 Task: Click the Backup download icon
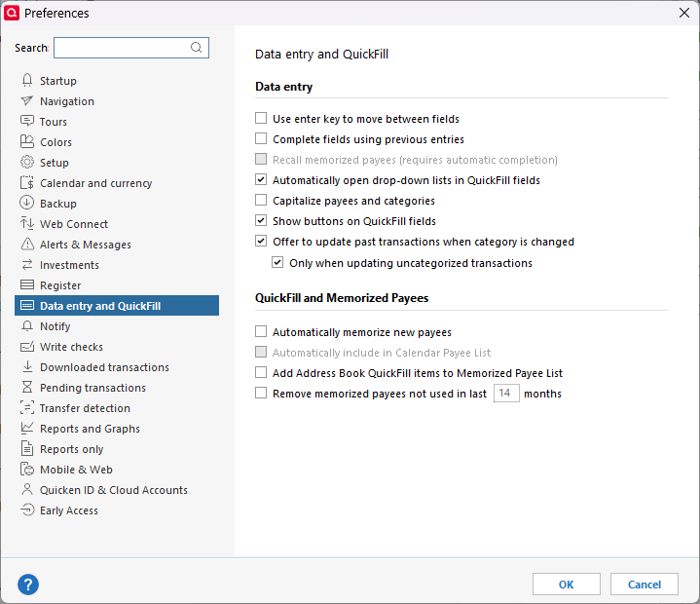27,204
